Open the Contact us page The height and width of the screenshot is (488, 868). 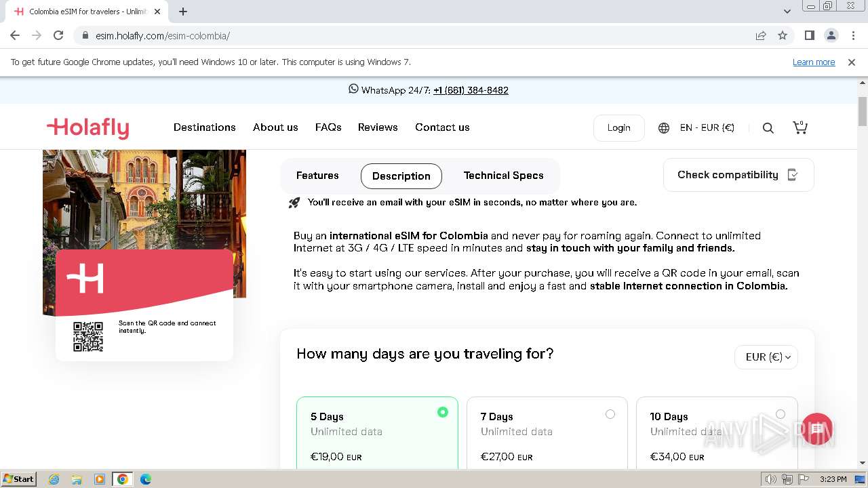(x=442, y=127)
